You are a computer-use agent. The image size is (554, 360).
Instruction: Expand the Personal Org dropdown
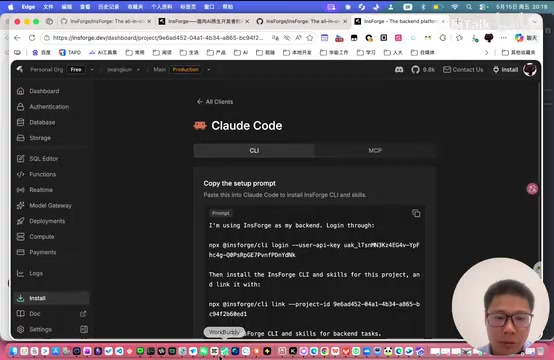click(92, 70)
